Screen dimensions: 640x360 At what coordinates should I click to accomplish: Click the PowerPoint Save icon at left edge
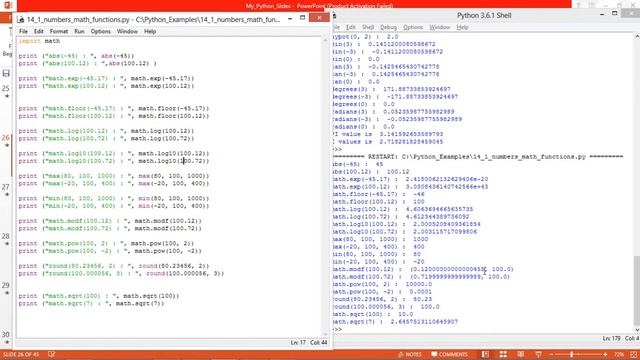(x=6, y=73)
